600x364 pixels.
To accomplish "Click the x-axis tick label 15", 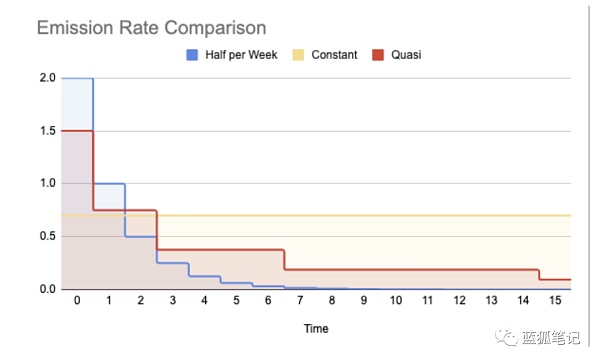I will pos(555,300).
